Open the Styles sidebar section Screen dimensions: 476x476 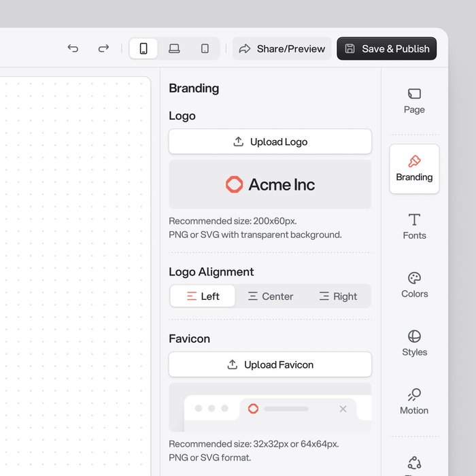pyautogui.click(x=414, y=343)
